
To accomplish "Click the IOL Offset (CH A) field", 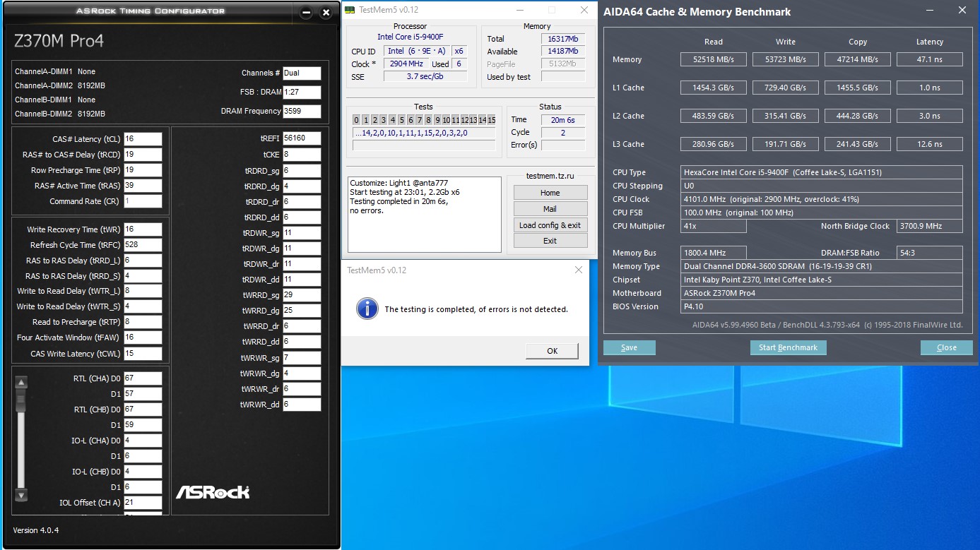I will [x=143, y=503].
